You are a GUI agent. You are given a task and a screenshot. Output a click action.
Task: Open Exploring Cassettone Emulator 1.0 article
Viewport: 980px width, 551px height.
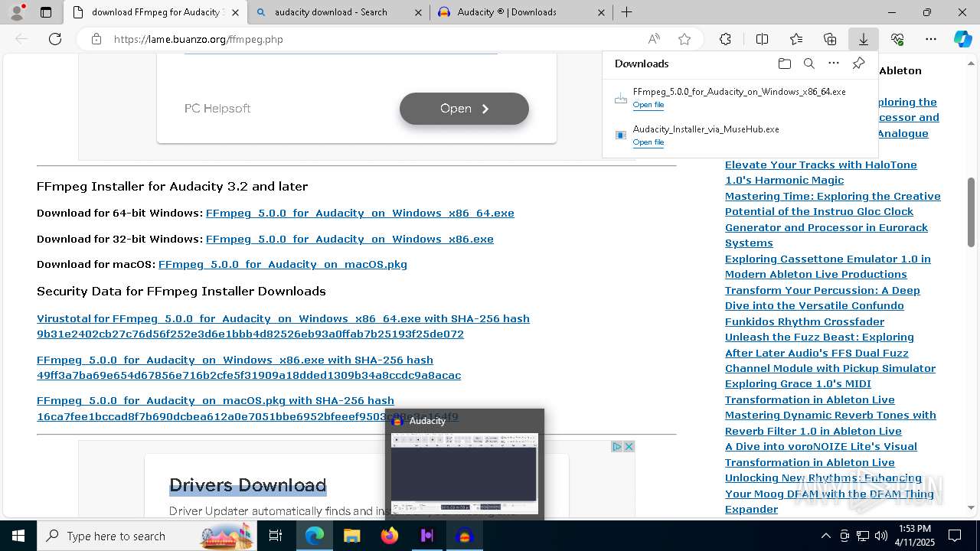click(828, 266)
